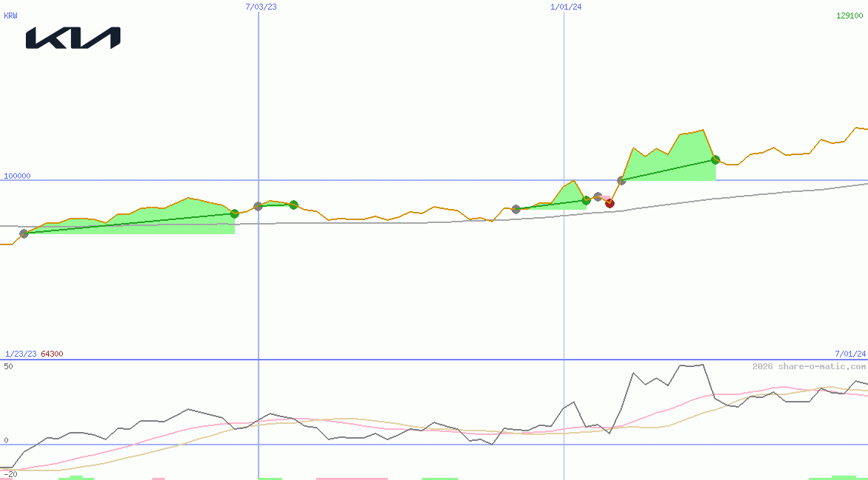This screenshot has width=868, height=480.
Task: Click the gray entry dot at chart start
Action: [x=23, y=234]
